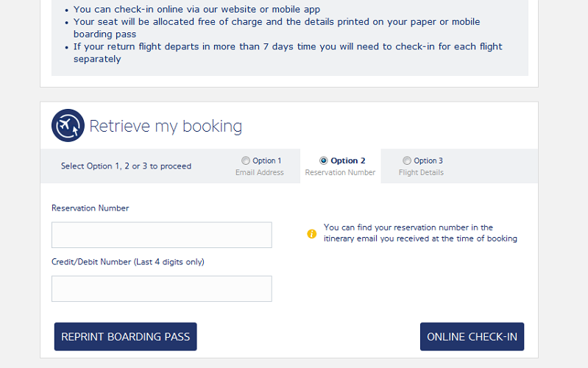The image size is (588, 368).
Task: Click the Retrieve my booking heading
Action: (x=166, y=127)
